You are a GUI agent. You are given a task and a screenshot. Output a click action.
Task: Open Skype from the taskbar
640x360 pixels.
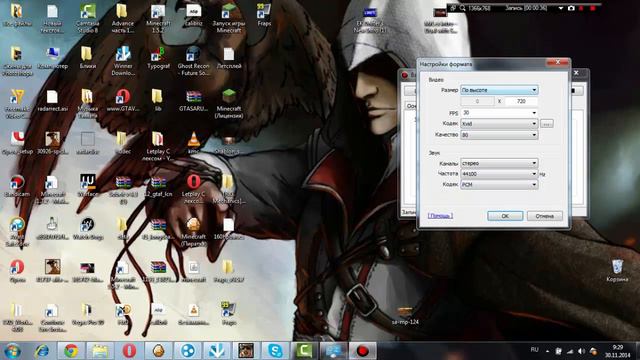(x=275, y=351)
